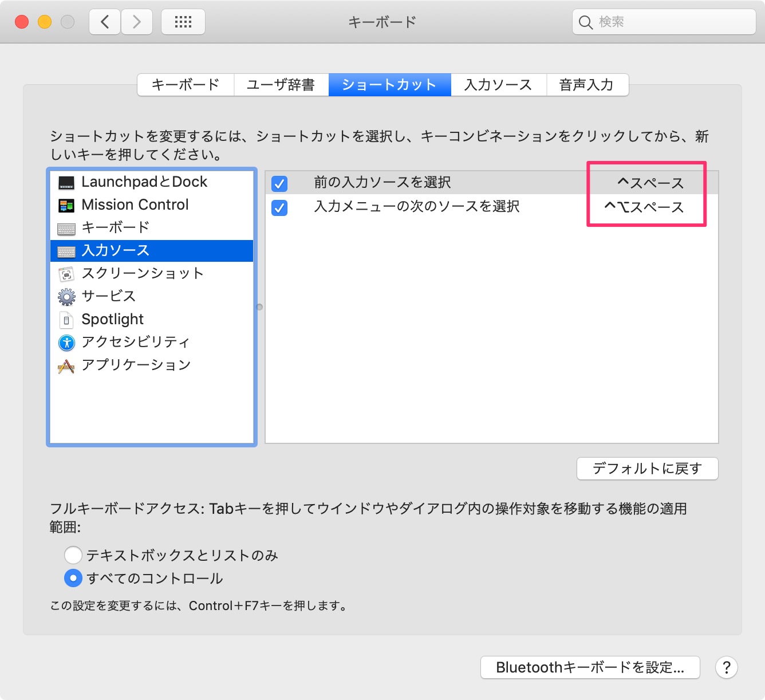Click the ^スペース key combination
765x700 pixels.
pos(650,183)
